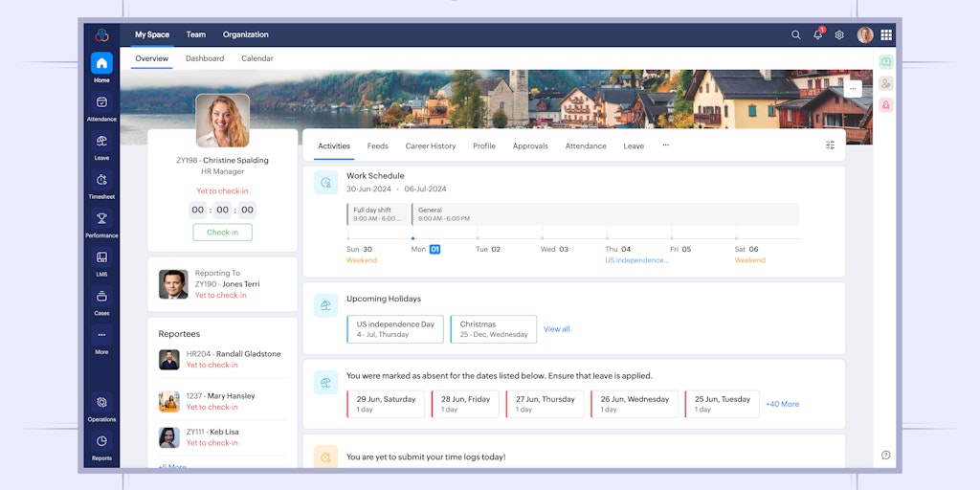980x490 pixels.
Task: Select the Dashboard tab
Action: click(x=205, y=58)
